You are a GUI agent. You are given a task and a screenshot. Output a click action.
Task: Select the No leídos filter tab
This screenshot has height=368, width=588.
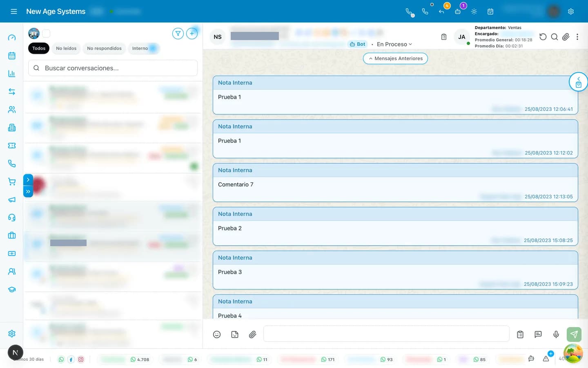(66, 48)
